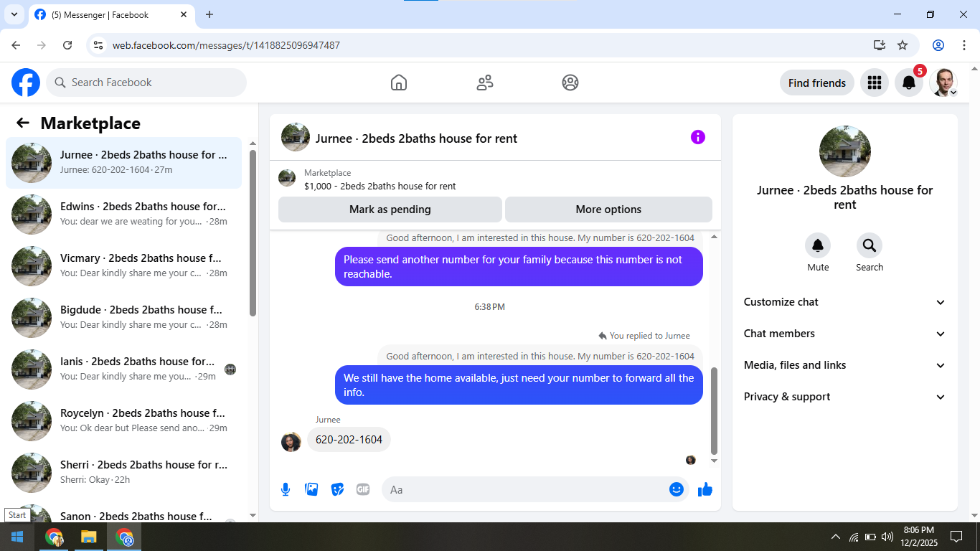
Task: Click Find friends button
Action: tap(817, 83)
